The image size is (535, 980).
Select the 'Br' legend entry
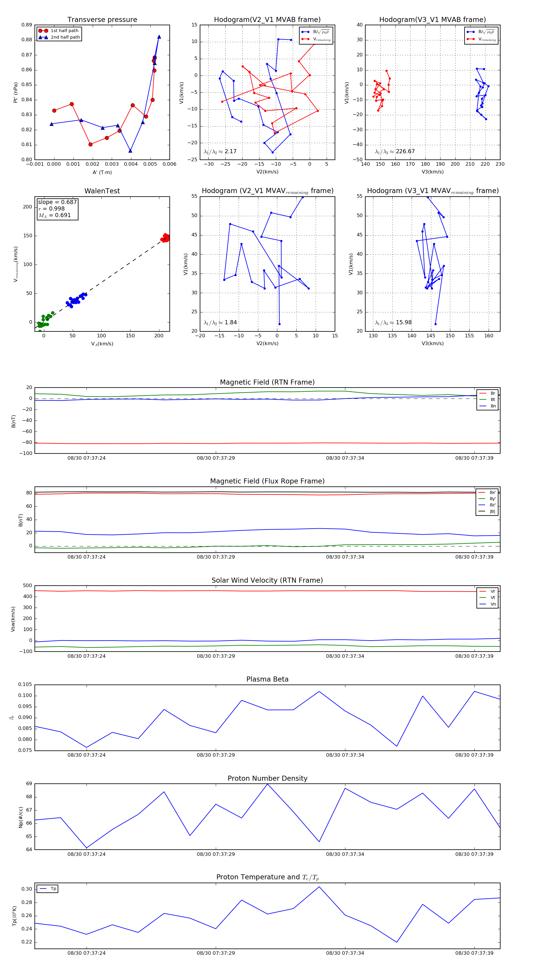[487, 393]
